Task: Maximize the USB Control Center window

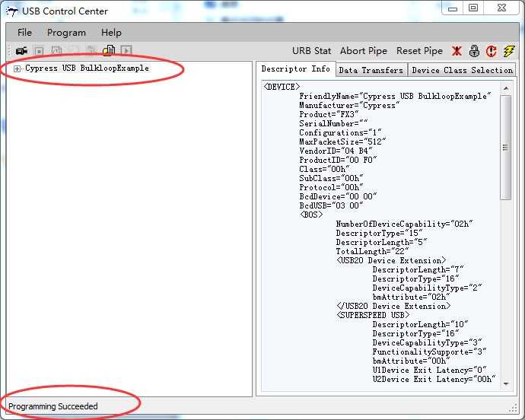Action: coord(473,8)
